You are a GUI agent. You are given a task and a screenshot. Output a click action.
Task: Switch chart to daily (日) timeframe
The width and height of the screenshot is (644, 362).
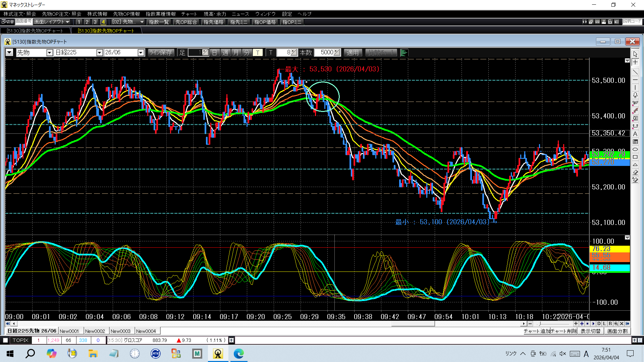point(215,53)
